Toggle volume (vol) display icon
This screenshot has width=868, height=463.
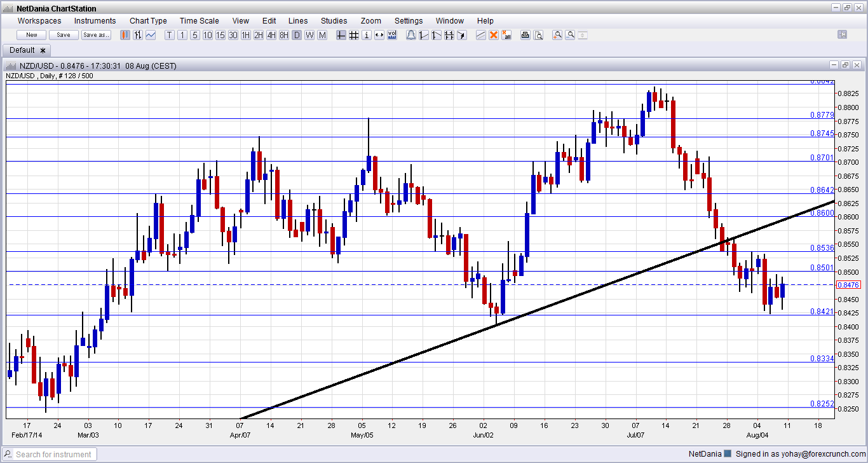point(392,35)
